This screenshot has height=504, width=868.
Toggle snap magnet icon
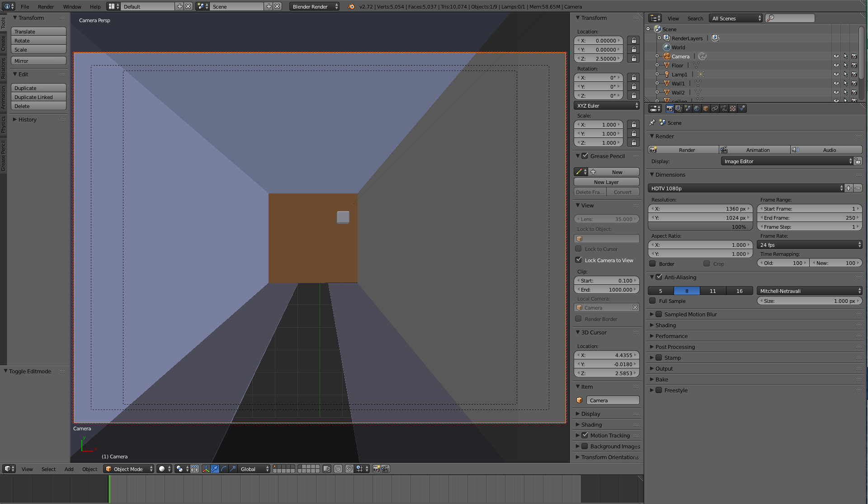click(x=349, y=469)
